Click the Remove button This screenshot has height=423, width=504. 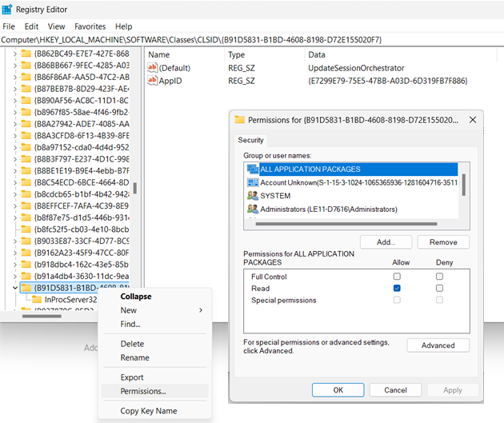coord(443,242)
